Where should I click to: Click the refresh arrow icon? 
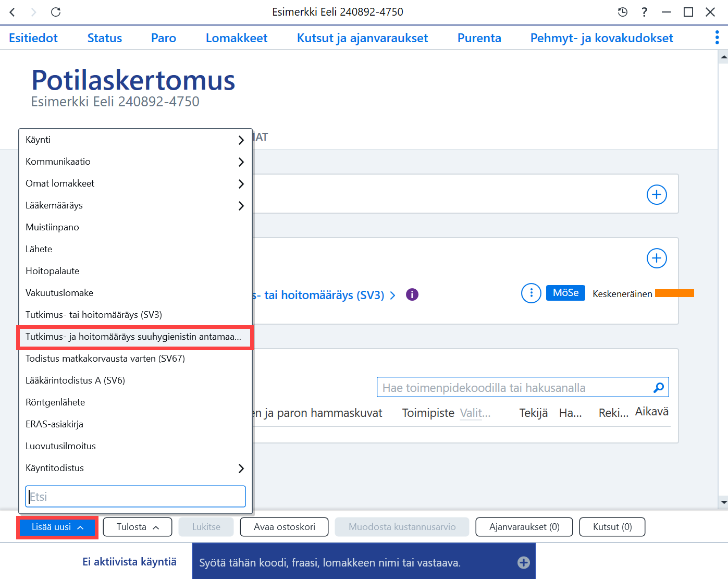tap(56, 12)
